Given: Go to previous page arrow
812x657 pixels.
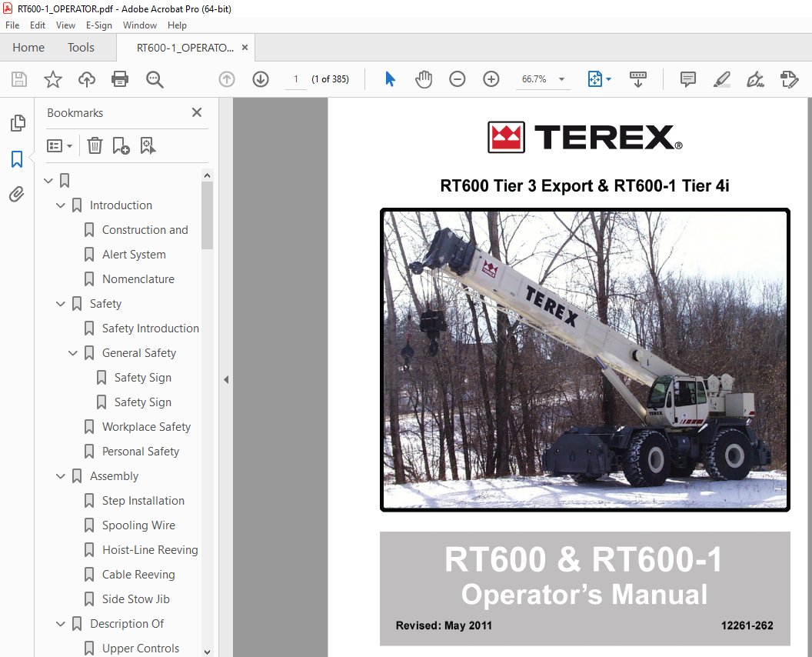Looking at the screenshot, I should tap(227, 79).
